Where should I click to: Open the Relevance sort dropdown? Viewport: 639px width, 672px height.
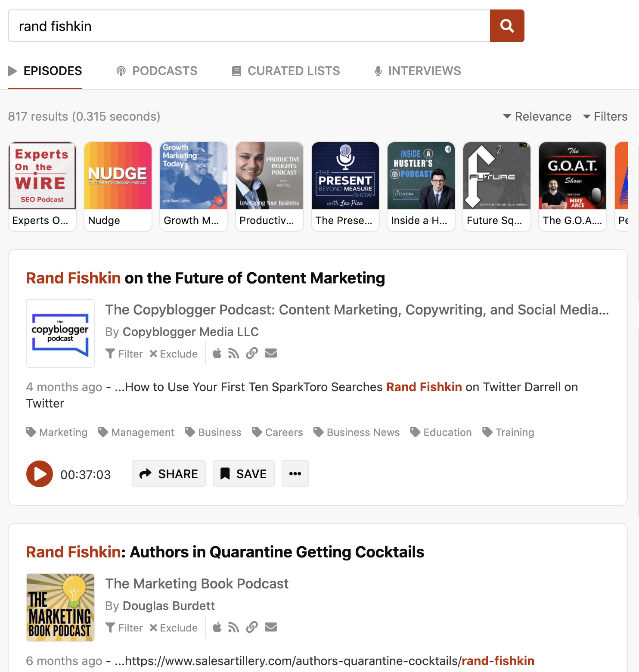tap(537, 116)
